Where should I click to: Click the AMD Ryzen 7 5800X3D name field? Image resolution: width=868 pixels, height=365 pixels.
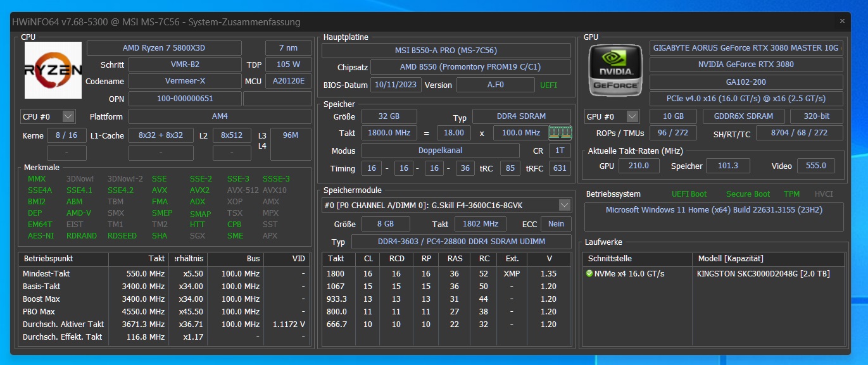click(164, 48)
